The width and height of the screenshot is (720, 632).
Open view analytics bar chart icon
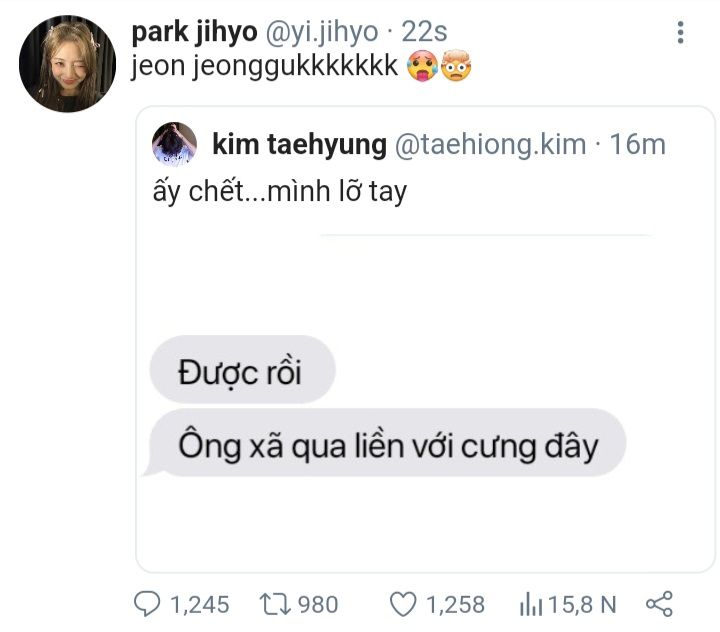pyautogui.click(x=530, y=604)
